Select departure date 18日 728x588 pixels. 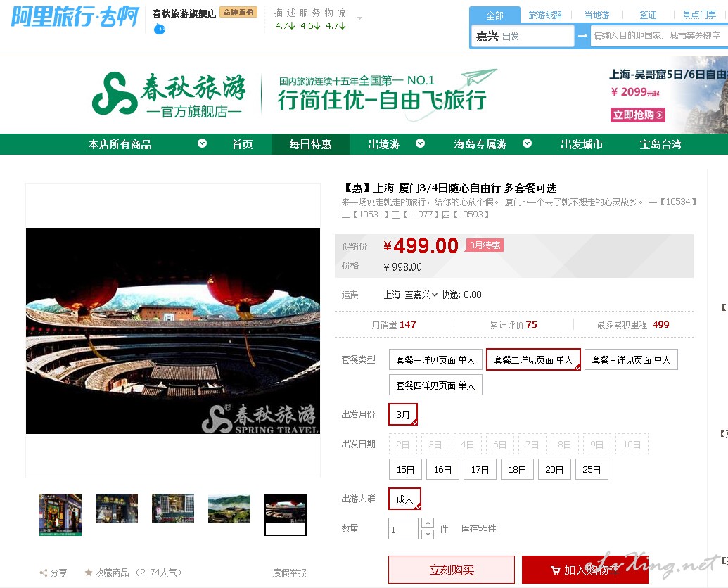pos(517,470)
